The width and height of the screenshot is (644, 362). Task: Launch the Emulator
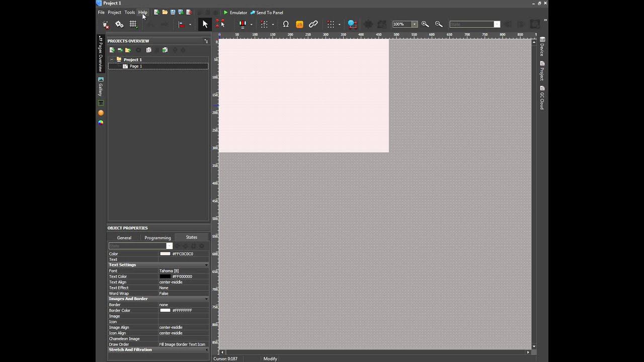point(235,13)
